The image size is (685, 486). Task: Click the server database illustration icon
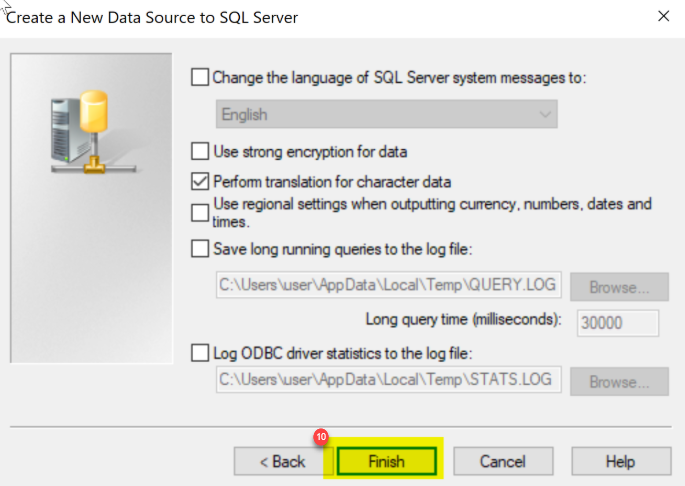coord(93,132)
